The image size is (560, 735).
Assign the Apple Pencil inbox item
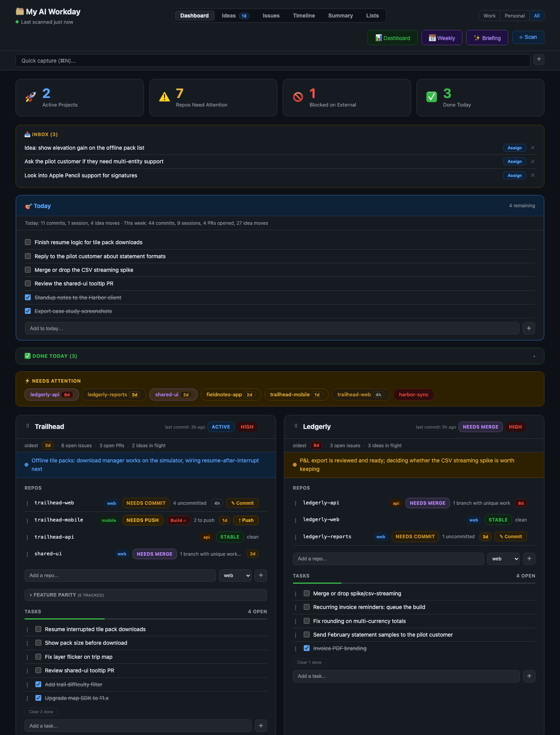click(514, 175)
